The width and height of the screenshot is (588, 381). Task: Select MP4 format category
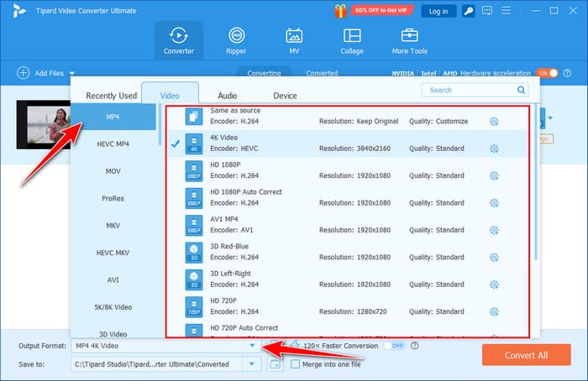click(x=113, y=117)
